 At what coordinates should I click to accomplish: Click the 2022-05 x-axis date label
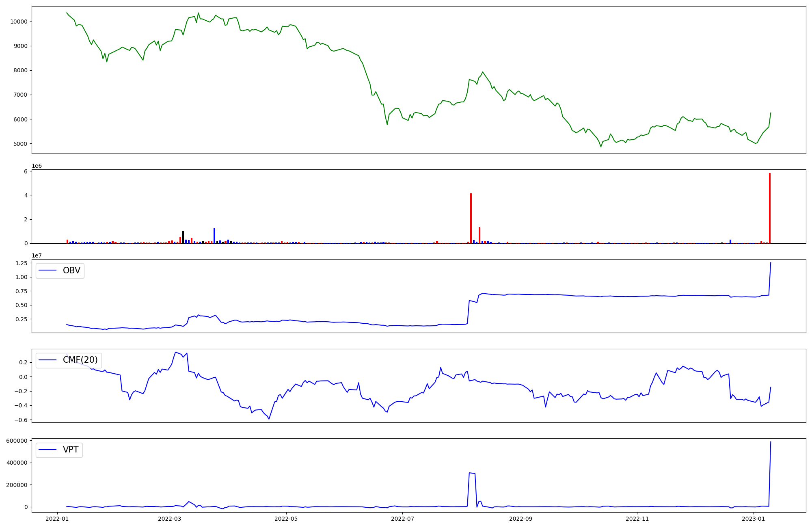click(x=286, y=519)
